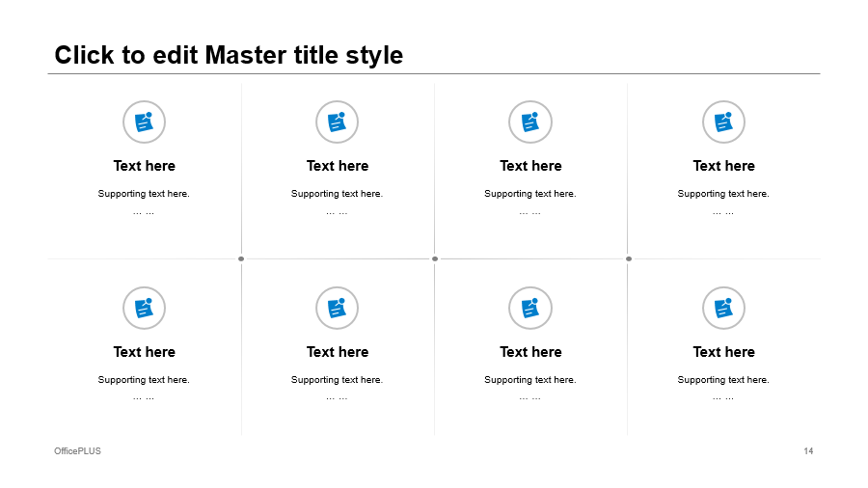Select the bottom-row second column note icon
This screenshot has width=868, height=488.
point(337,309)
